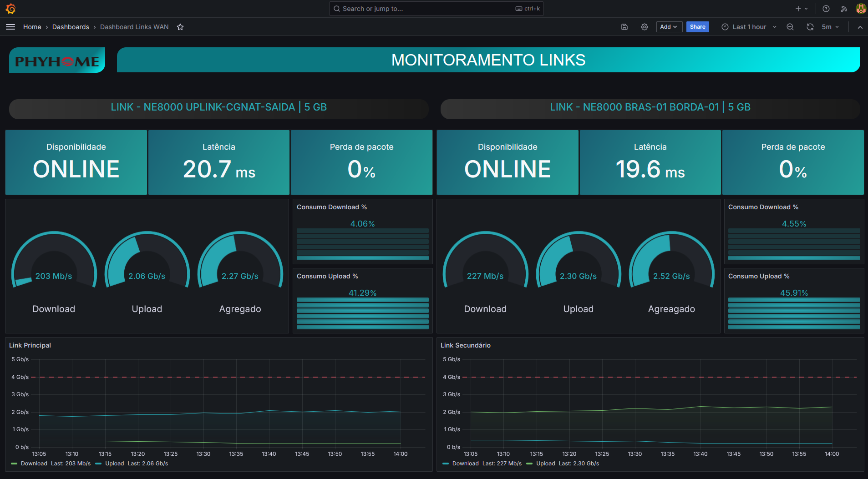
Task: Expand the 5m refresh interval dropdown
Action: pyautogui.click(x=831, y=27)
